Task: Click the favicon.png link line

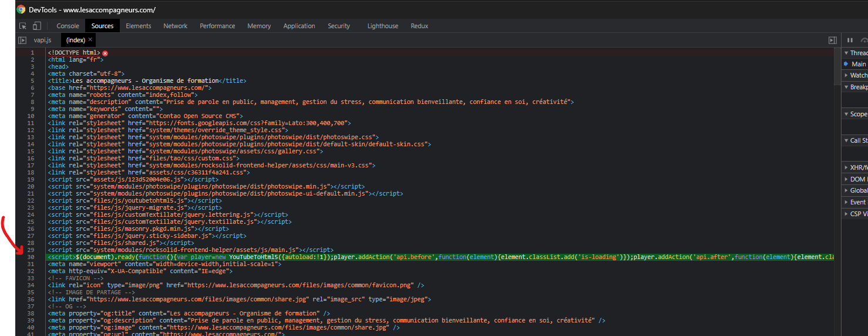Action: coord(236,285)
